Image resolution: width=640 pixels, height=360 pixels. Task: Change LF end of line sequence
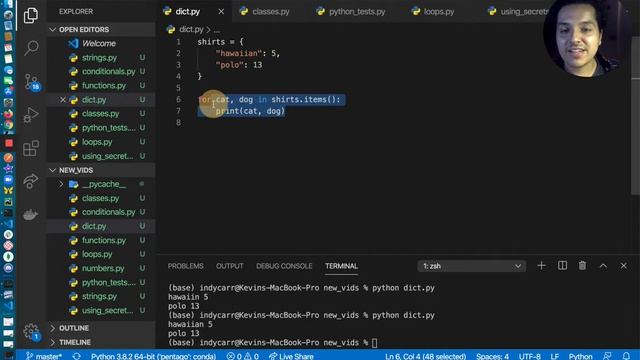point(554,356)
